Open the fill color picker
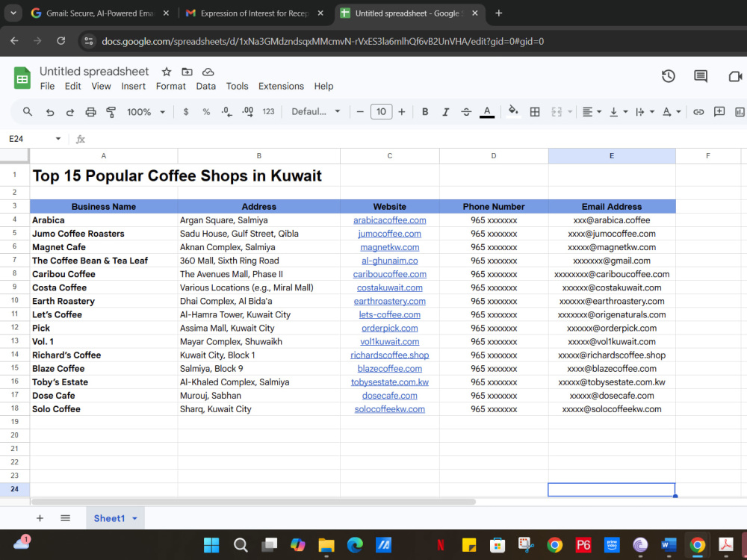 pos(513,111)
